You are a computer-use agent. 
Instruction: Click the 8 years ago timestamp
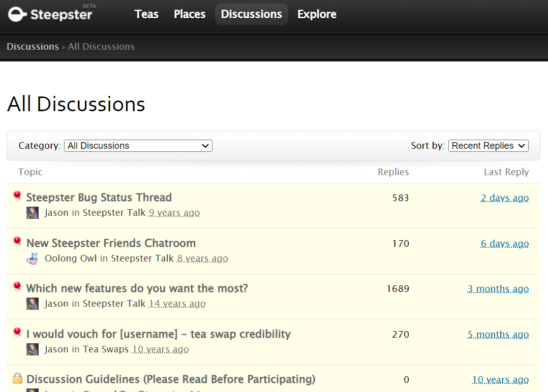coord(202,258)
